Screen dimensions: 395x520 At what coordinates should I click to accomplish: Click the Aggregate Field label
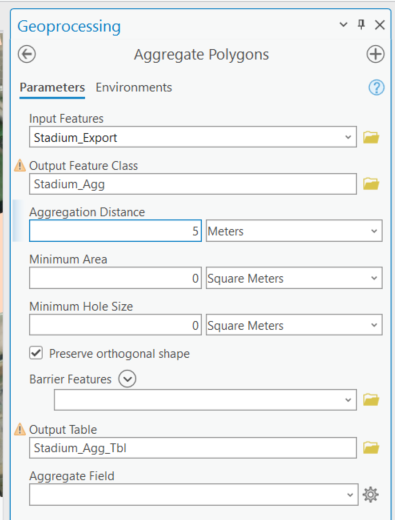point(72,476)
